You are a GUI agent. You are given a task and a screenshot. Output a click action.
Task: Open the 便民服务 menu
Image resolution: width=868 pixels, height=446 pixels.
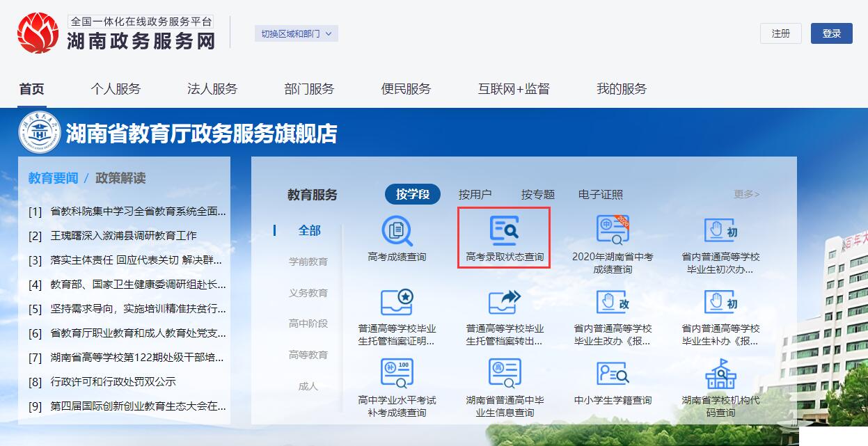(x=406, y=89)
